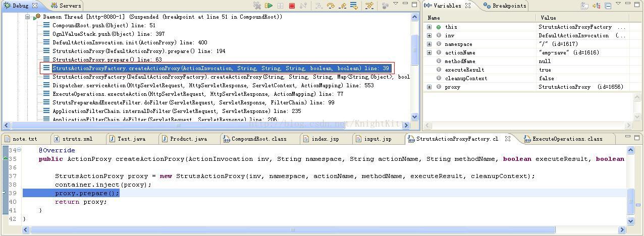Expand the 'inv' variable
This screenshot has height=236, width=644.
pos(430,36)
